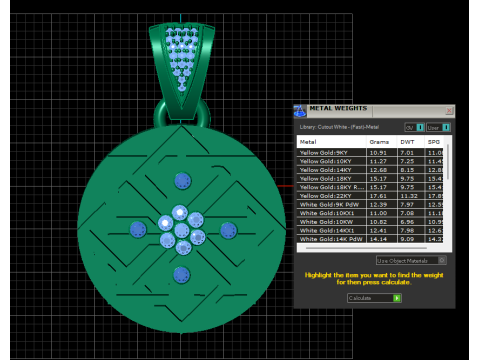Select the 'Yellow Gold:18KY R...' row
Screen dimensions: 480x360
click(x=370, y=187)
